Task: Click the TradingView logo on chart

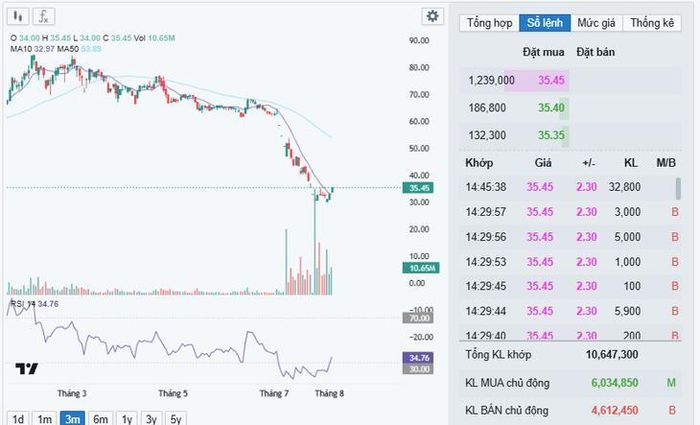Action: (27, 369)
